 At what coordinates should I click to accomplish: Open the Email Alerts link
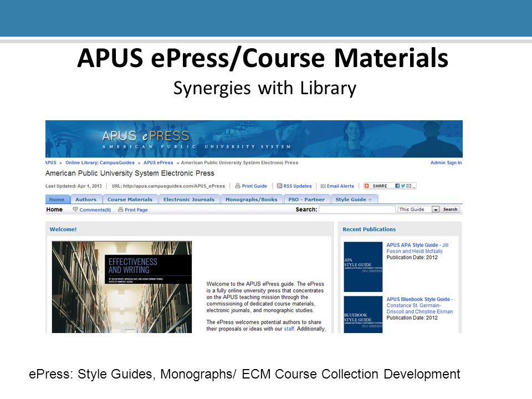pos(340,186)
